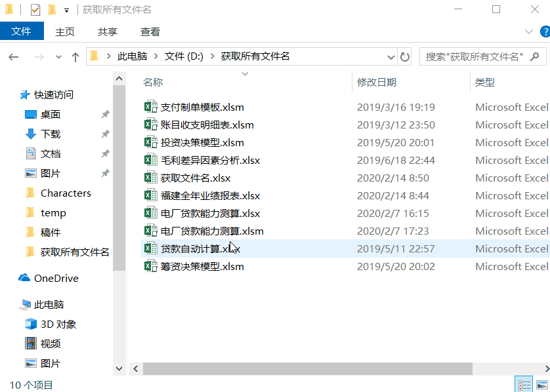The height and width of the screenshot is (392, 550).
Task: Click the Properties checkmark icon in title bar
Action: (35, 10)
